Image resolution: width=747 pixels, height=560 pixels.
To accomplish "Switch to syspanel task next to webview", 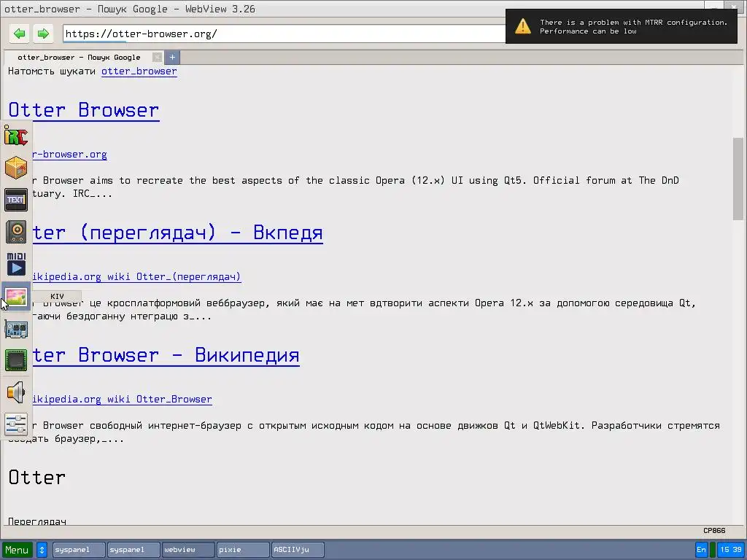I will 133,550.
